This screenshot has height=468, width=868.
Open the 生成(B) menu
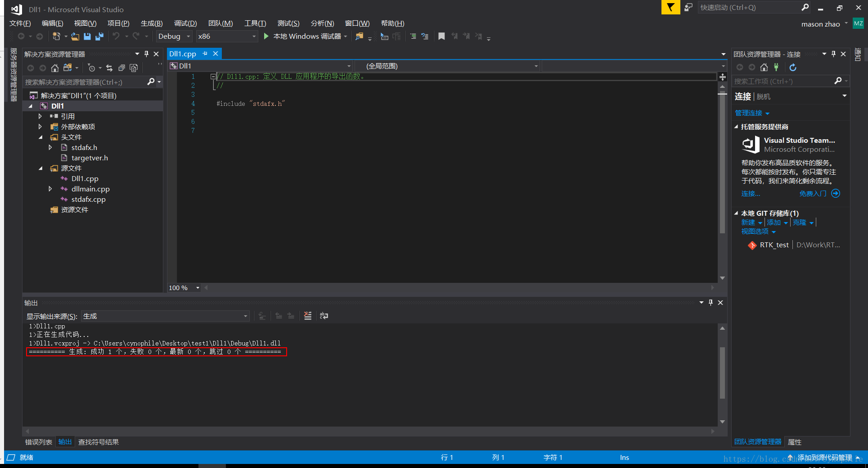(151, 23)
